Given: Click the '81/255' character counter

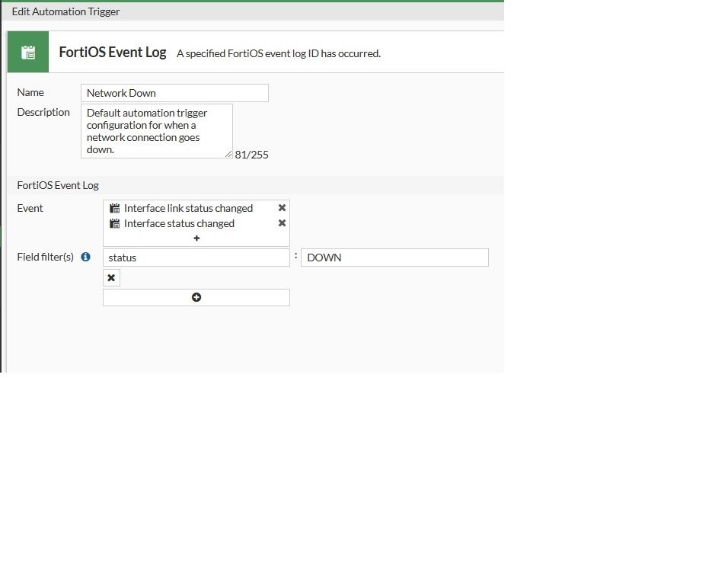Looking at the screenshot, I should point(251,155).
